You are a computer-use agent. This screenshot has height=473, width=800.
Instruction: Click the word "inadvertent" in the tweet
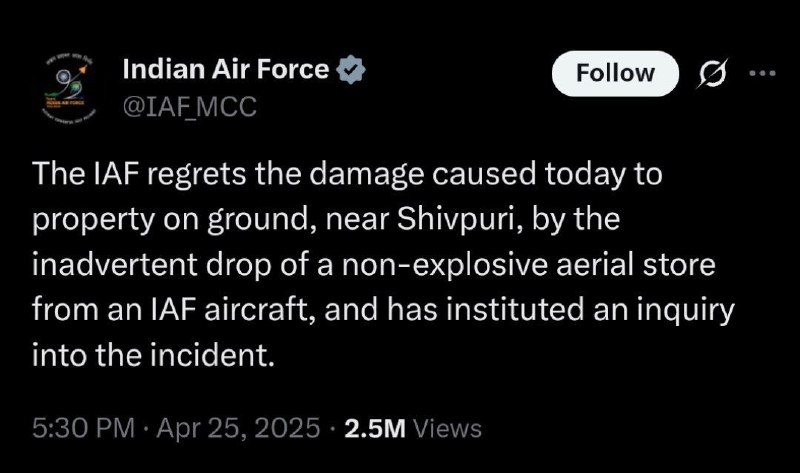click(x=114, y=265)
